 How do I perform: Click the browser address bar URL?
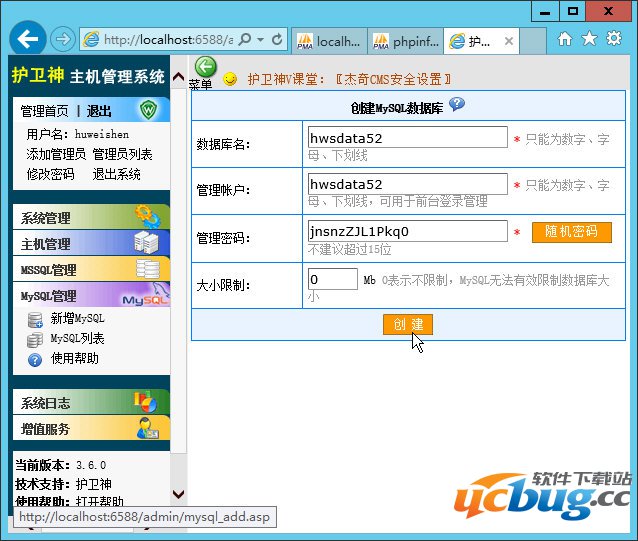point(168,39)
